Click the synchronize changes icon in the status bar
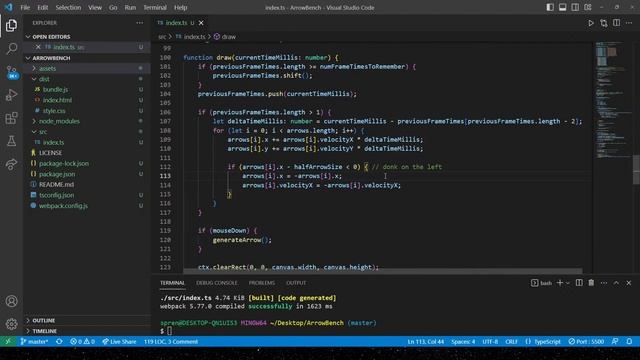Viewport: 640px width, 360px height. coord(59,342)
